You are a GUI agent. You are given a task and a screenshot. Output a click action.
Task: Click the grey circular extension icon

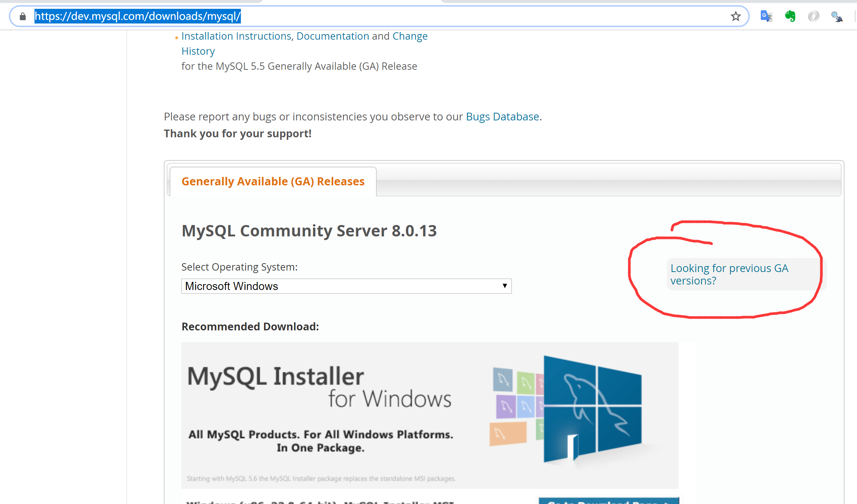click(813, 17)
